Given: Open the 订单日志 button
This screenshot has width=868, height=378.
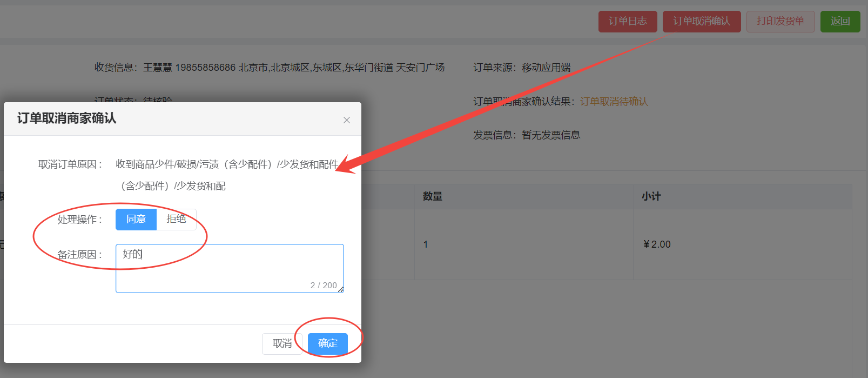Looking at the screenshot, I should 628,22.
